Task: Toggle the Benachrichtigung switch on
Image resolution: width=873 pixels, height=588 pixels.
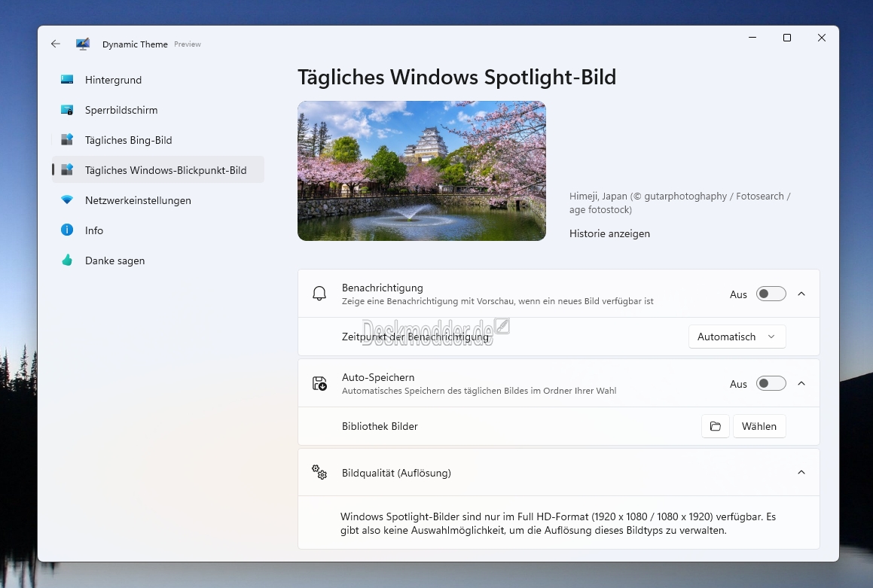Action: click(x=771, y=294)
